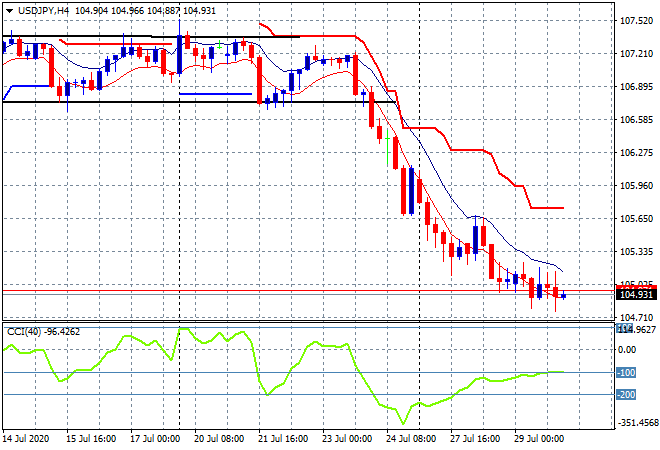Screen dimensions: 660x450
Task: Click the triangle arrow beside USDJPY,H4
Action: click(x=9, y=10)
